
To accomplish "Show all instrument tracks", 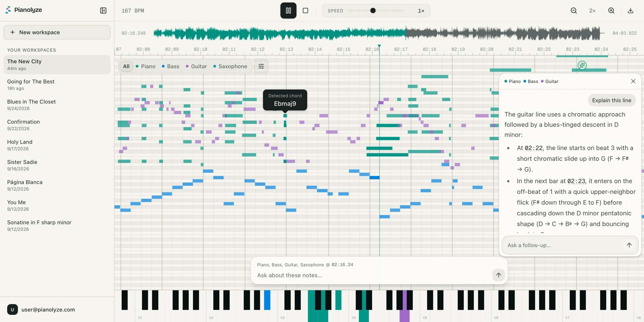I will (126, 66).
